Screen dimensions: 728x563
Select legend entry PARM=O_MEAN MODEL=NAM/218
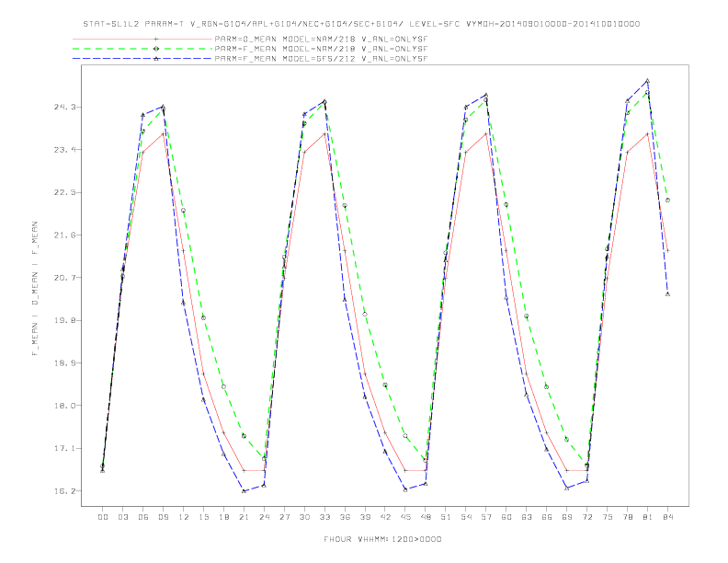click(x=321, y=39)
